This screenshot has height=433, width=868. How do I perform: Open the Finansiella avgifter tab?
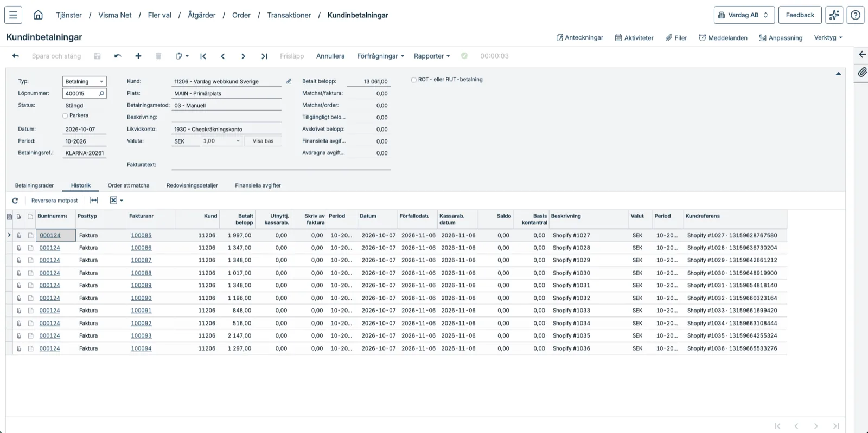click(x=258, y=185)
